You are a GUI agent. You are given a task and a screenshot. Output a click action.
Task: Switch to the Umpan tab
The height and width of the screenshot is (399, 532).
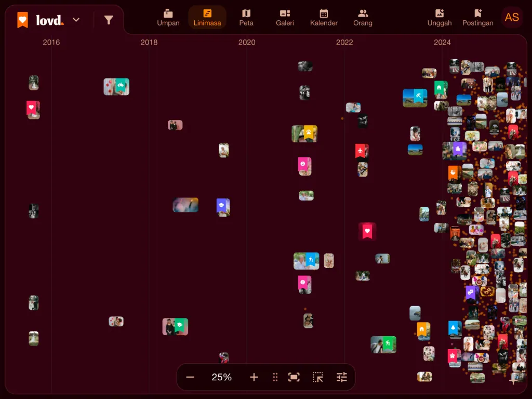coord(168,18)
